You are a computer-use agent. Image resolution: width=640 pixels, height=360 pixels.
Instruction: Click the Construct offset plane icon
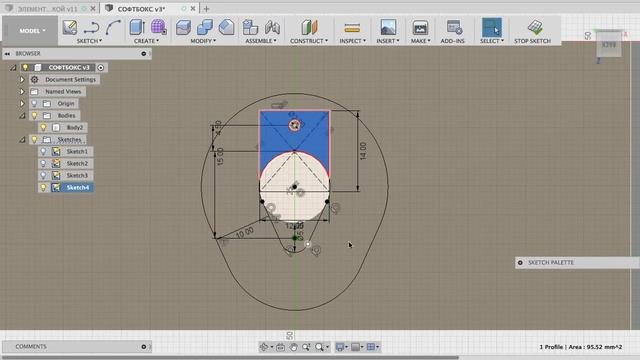pos(309,27)
